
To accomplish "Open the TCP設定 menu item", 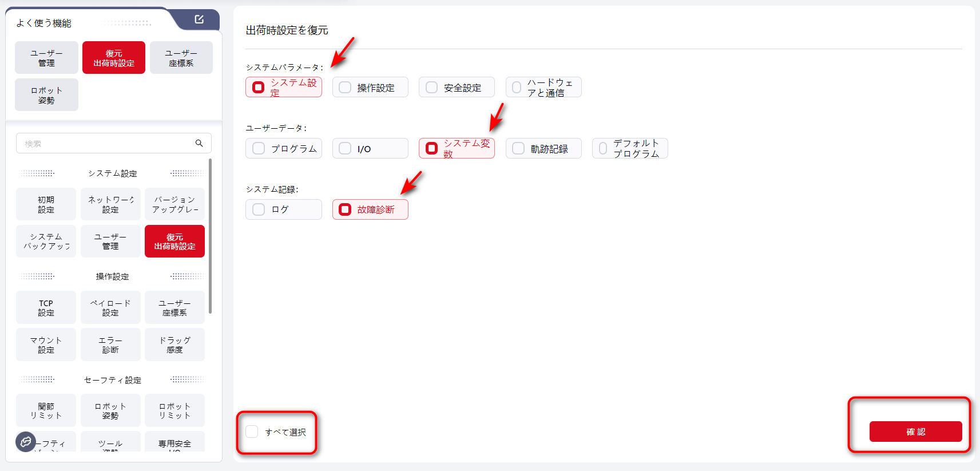I will [46, 307].
